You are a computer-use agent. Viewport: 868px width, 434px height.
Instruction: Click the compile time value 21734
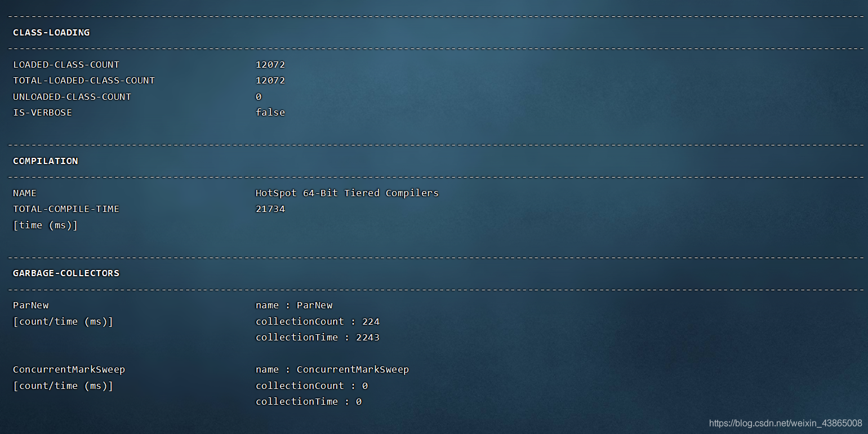pyautogui.click(x=270, y=209)
